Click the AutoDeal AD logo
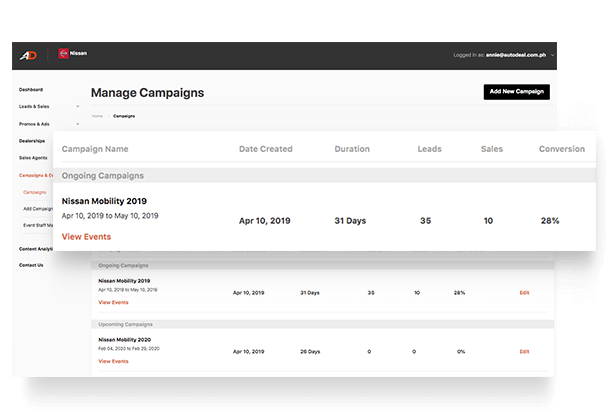Image resolution: width=606 pixels, height=420 pixels. pos(28,56)
